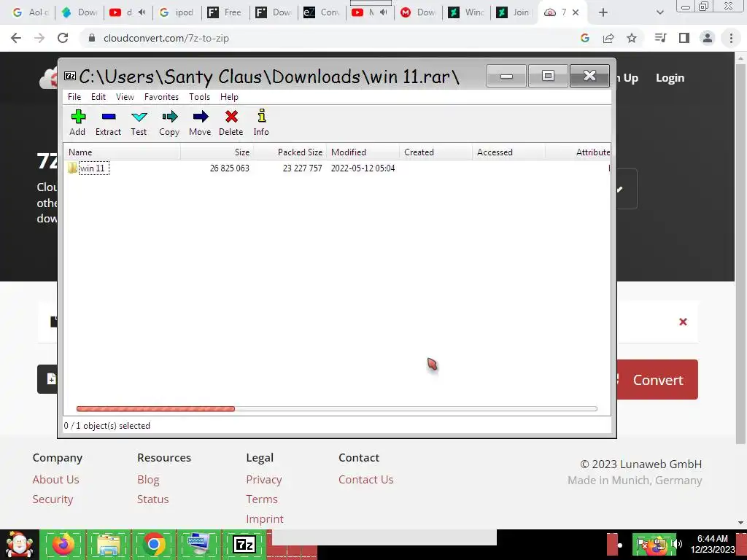Open the View menu
747x560 pixels.
(125, 97)
